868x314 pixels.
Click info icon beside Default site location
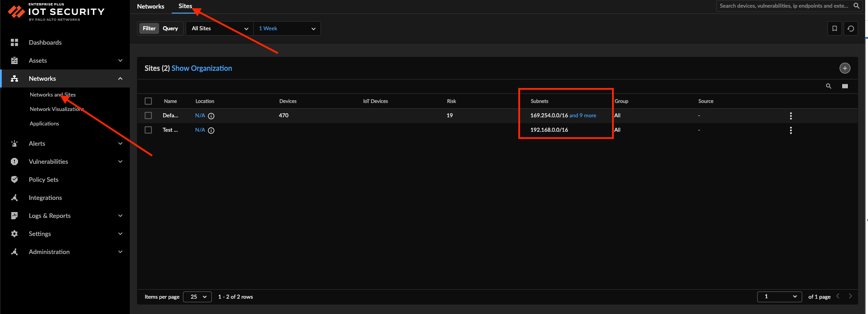(x=211, y=116)
